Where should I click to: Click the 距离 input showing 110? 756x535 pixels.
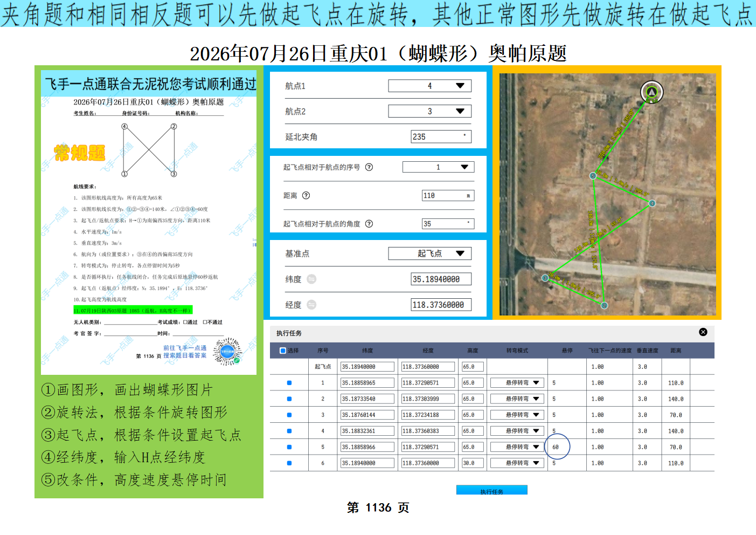point(448,196)
